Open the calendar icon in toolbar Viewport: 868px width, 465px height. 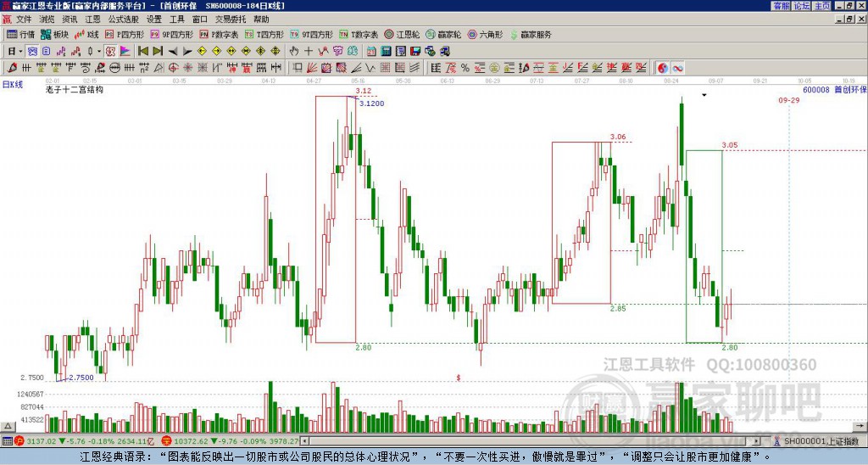pos(371,51)
